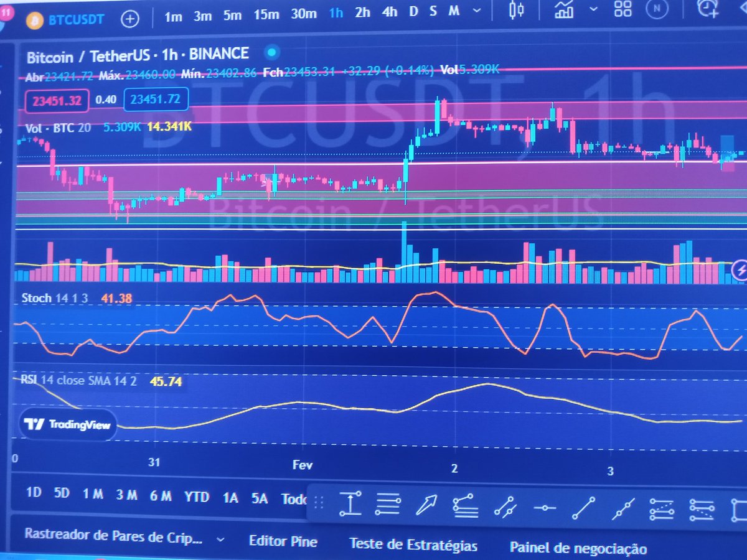The image size is (747, 560).
Task: Select the extended line tool
Action: coord(623,508)
